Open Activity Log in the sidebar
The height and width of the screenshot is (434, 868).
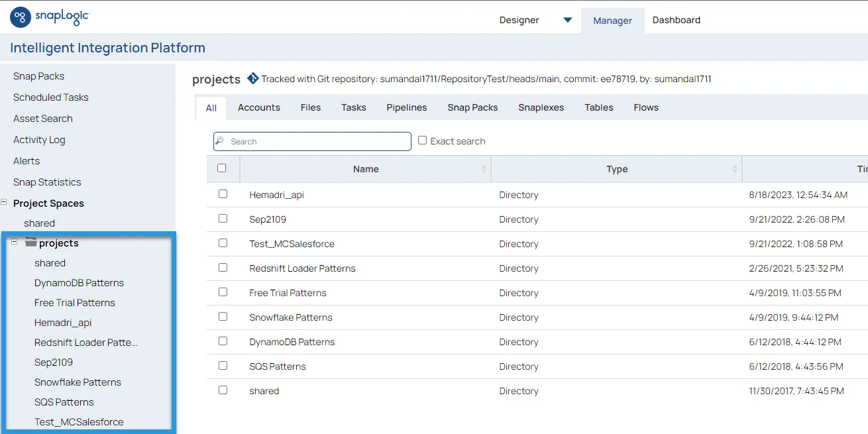39,140
